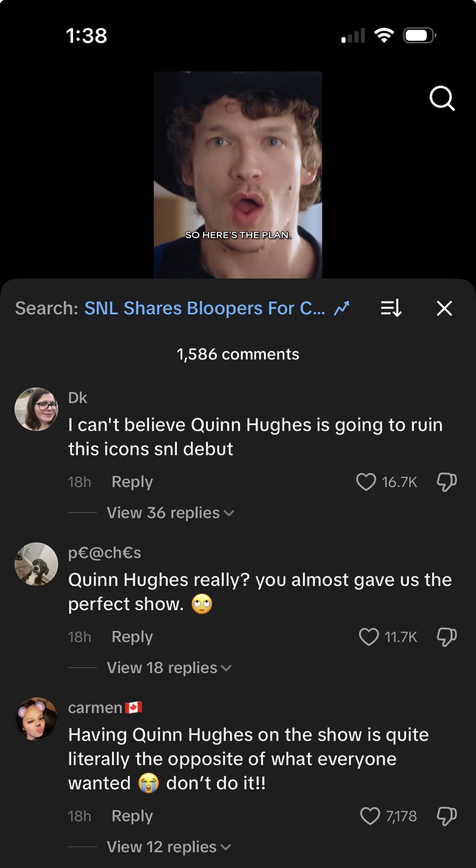The image size is (476, 868).
Task: Reply to carmen's comment
Action: pyautogui.click(x=132, y=816)
